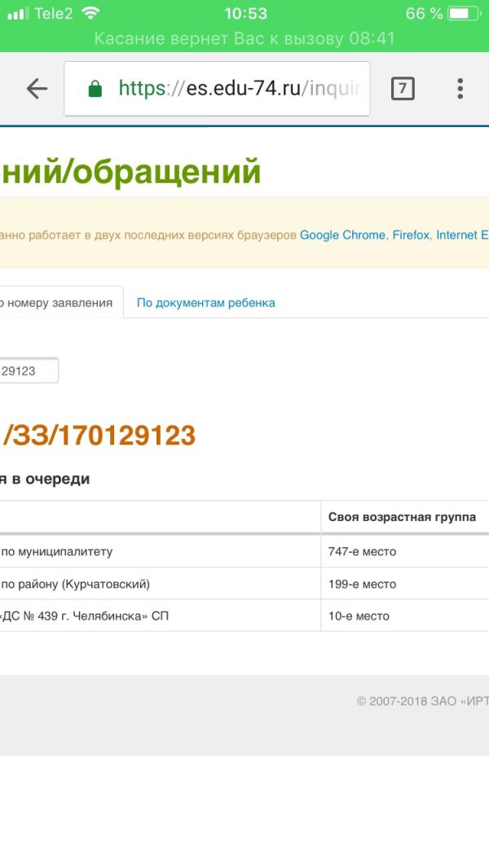Screen dimensions: 489x868
Task: Open the tab switcher showing 7 tabs
Action: point(403,89)
